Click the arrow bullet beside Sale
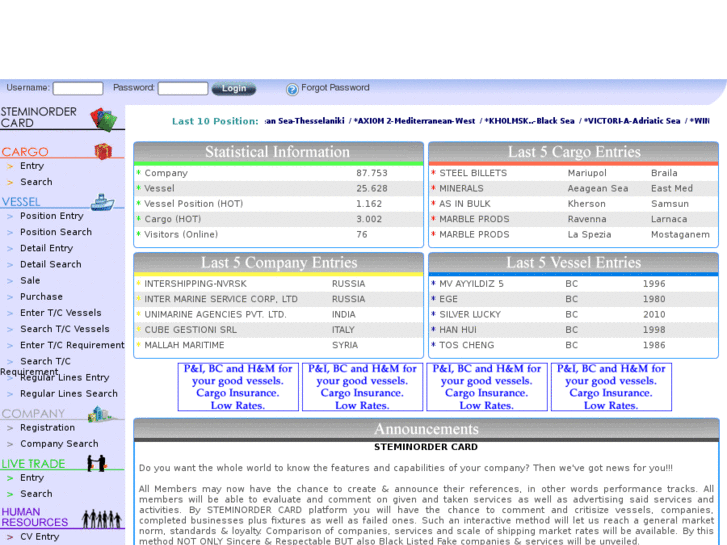The height and width of the screenshot is (545, 727). [x=10, y=281]
